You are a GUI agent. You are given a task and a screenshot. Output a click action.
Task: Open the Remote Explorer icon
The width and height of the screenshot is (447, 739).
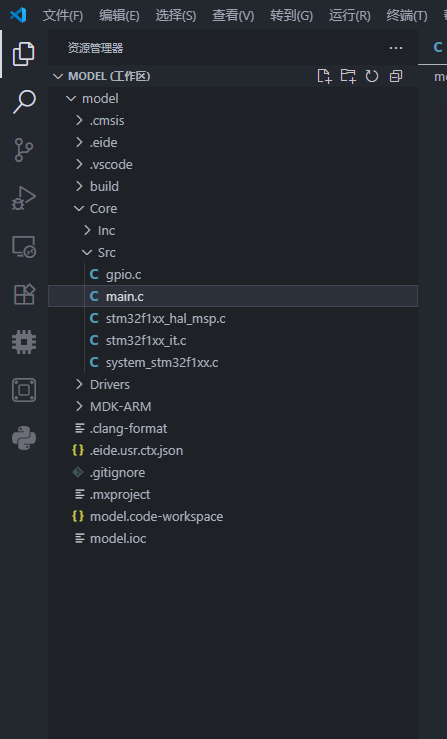pos(24,246)
